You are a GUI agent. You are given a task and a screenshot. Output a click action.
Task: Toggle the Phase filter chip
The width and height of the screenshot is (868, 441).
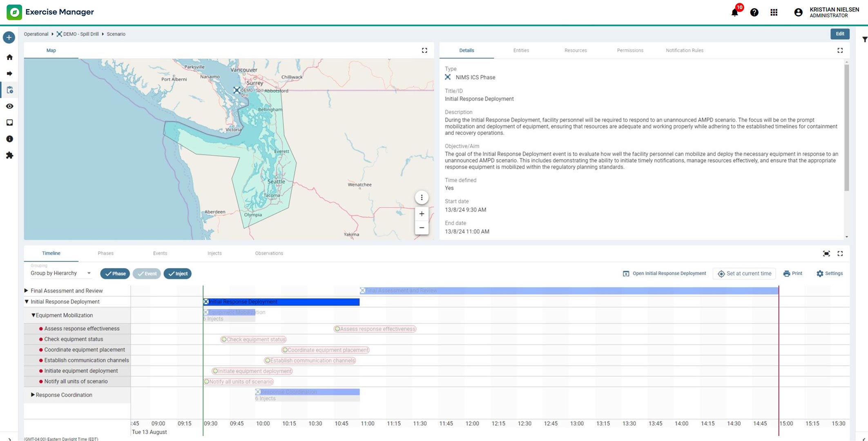point(115,274)
